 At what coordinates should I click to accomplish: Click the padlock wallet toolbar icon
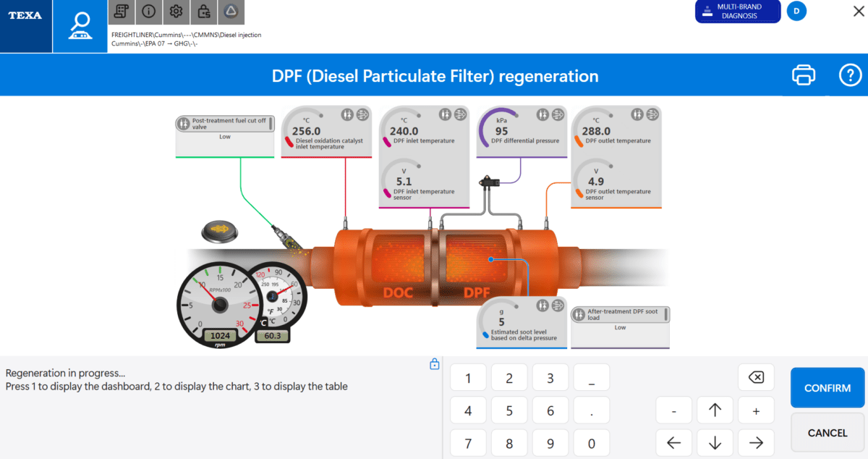(x=203, y=11)
